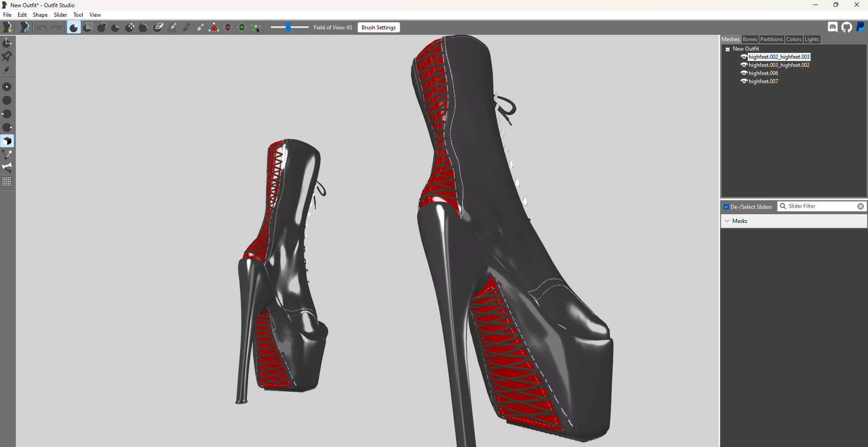The height and width of the screenshot is (447, 868).
Task: Click the bones display icon in sidebar
Action: [7, 168]
